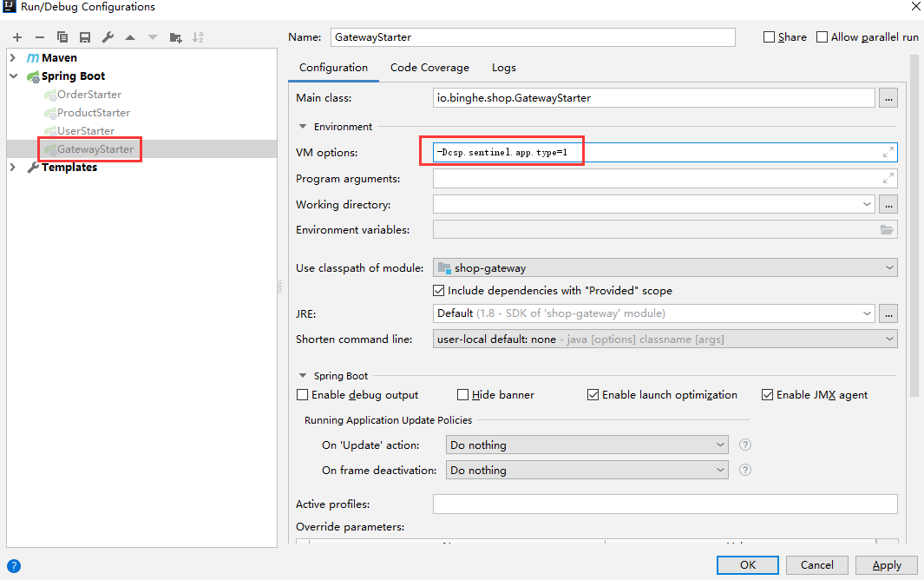Remove configuration with the minus icon
Screen dimensions: 924x580
pos(40,37)
